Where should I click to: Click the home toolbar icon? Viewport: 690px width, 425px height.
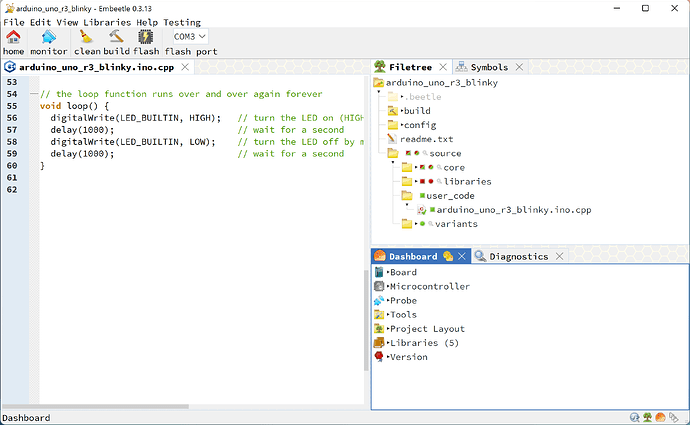click(x=13, y=37)
